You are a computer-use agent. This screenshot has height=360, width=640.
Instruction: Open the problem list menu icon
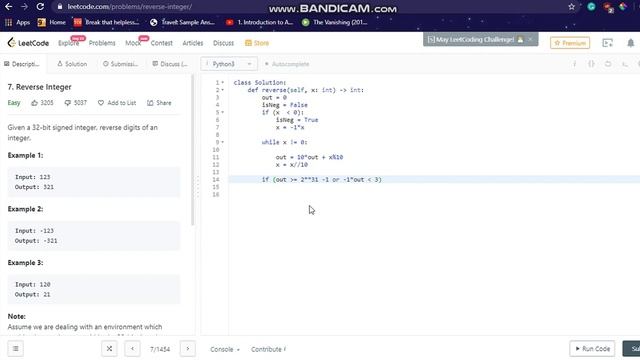point(16,349)
